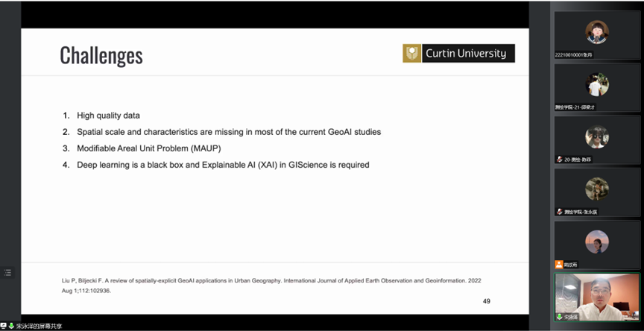
Task: Click the 宋泳泽 speaker video tile
Action: [x=597, y=294]
